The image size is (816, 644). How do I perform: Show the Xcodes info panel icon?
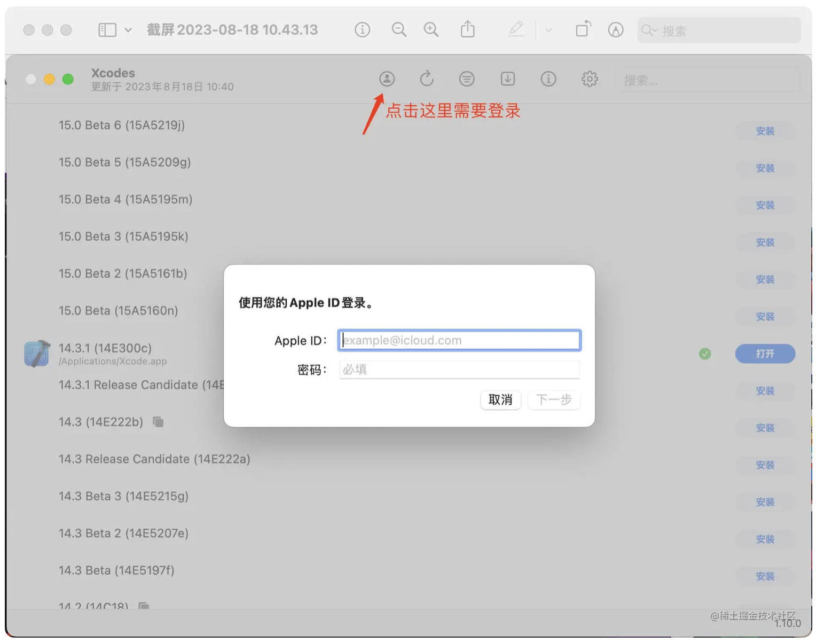tap(548, 79)
